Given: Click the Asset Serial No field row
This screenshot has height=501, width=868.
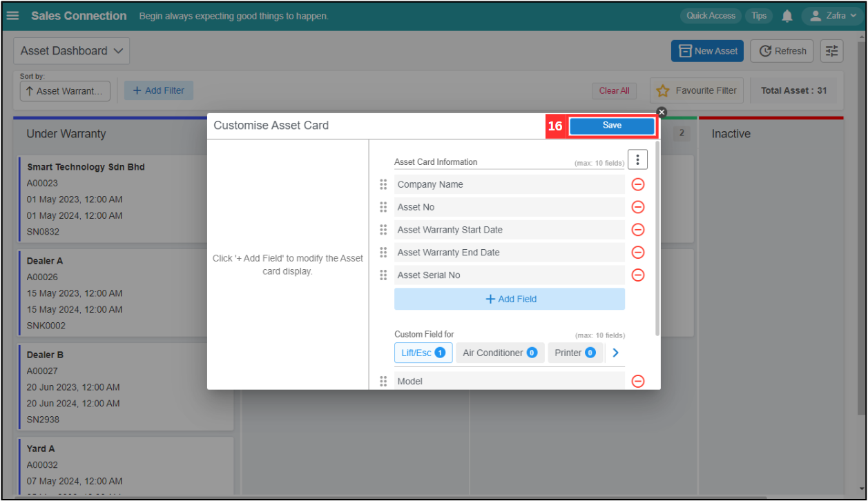Looking at the screenshot, I should tap(510, 275).
